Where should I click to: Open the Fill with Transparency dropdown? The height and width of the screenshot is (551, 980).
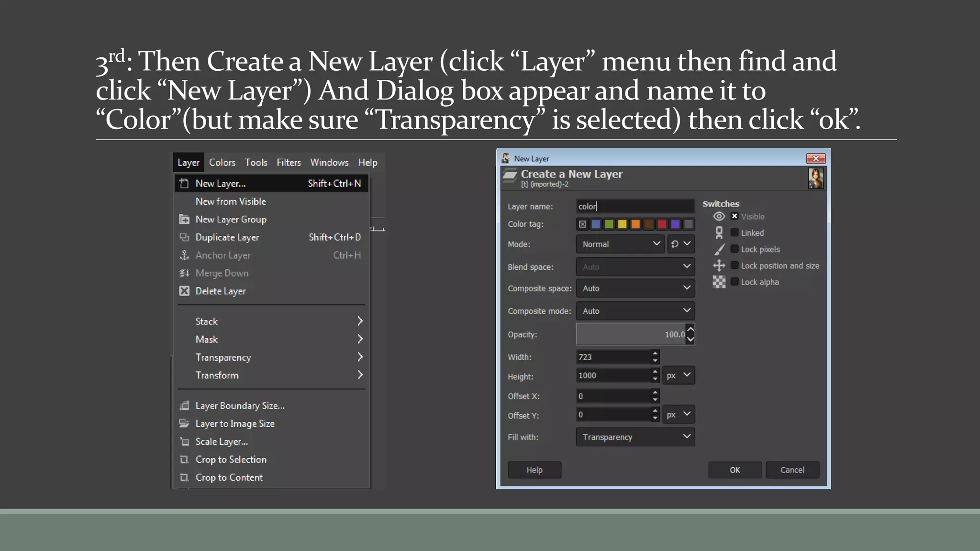point(635,437)
